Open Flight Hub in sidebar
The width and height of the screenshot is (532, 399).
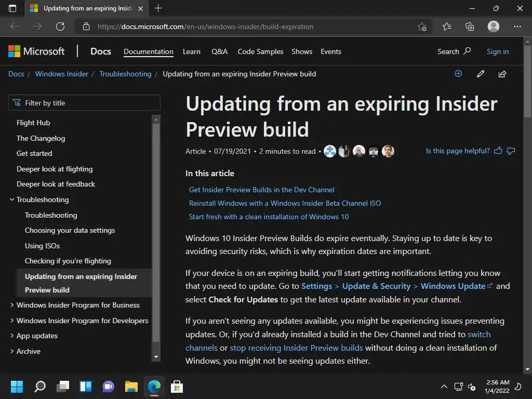pos(33,123)
